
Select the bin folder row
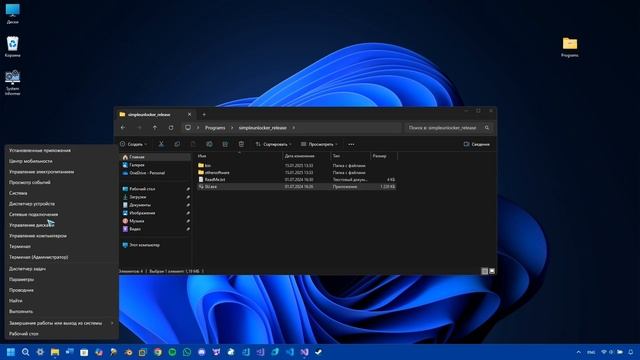click(296, 165)
